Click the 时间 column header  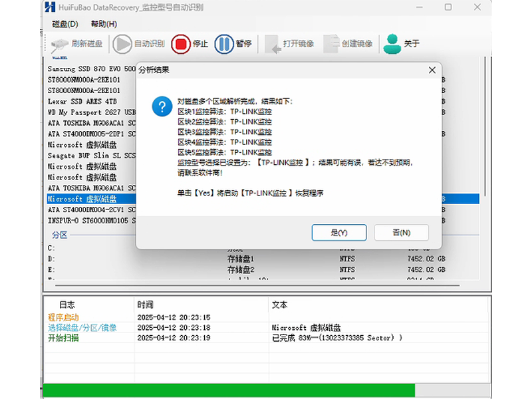coord(145,305)
